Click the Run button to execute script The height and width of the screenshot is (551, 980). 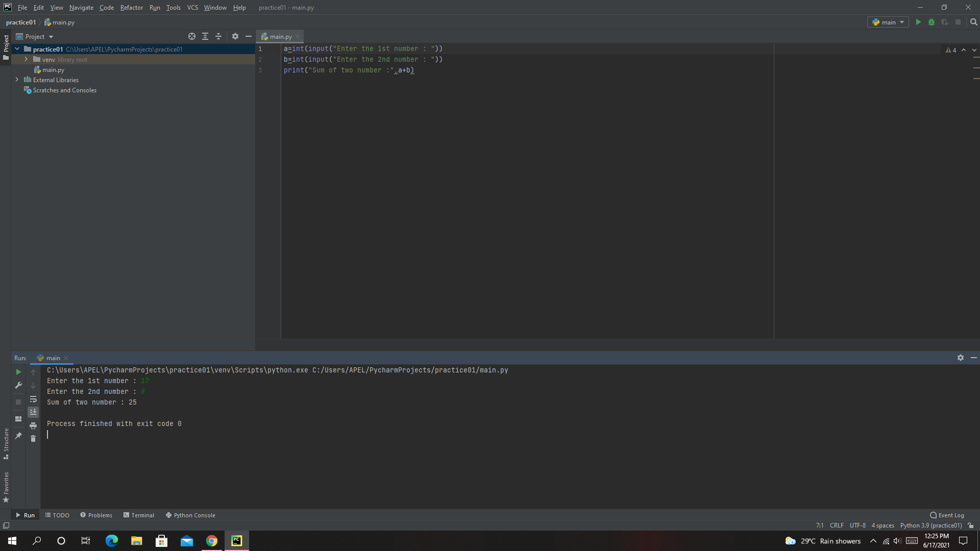pos(918,22)
